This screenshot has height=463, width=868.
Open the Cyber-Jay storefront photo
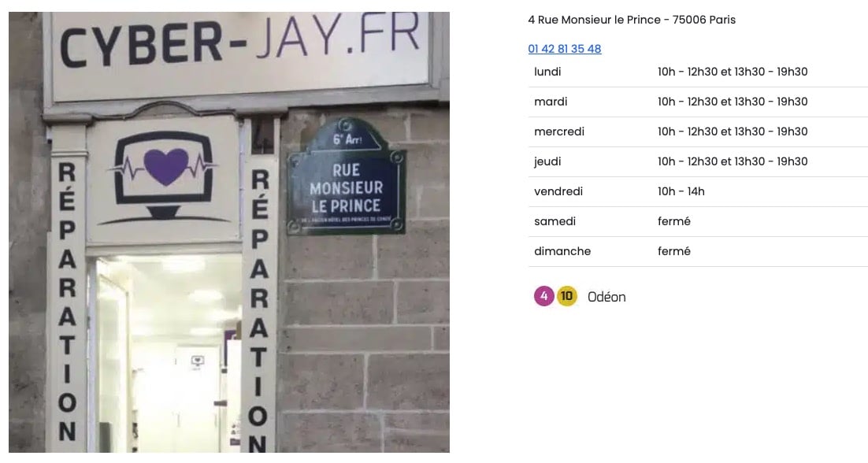229,232
